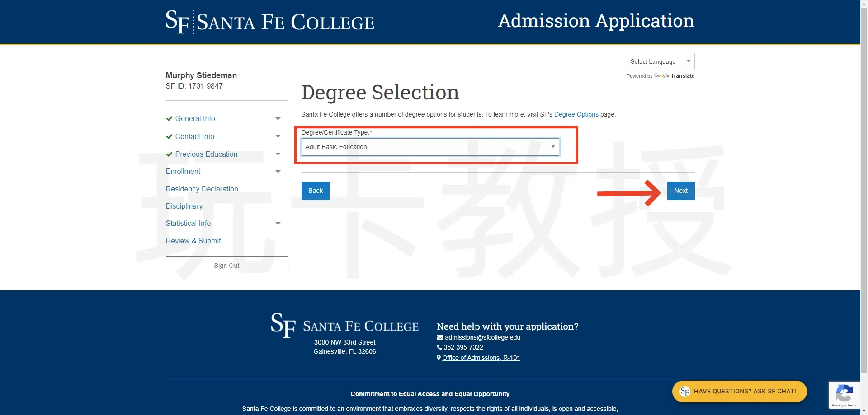Screen dimensions: 868x415
Task: Open the Disciplinary section
Action: [x=184, y=206]
